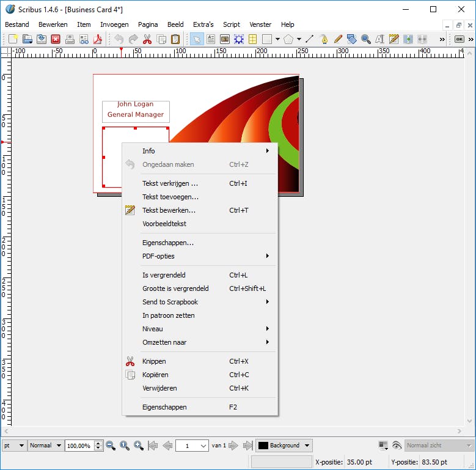Open the Shape tool dropdown arrow
476x470 pixels.
pos(277,39)
